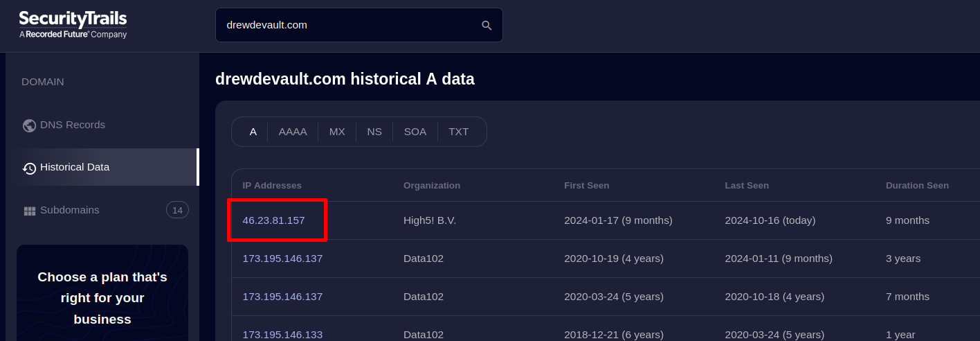Screen dimensions: 980x341
Task: Click the Subdomains count badge showing 14
Action: click(177, 210)
